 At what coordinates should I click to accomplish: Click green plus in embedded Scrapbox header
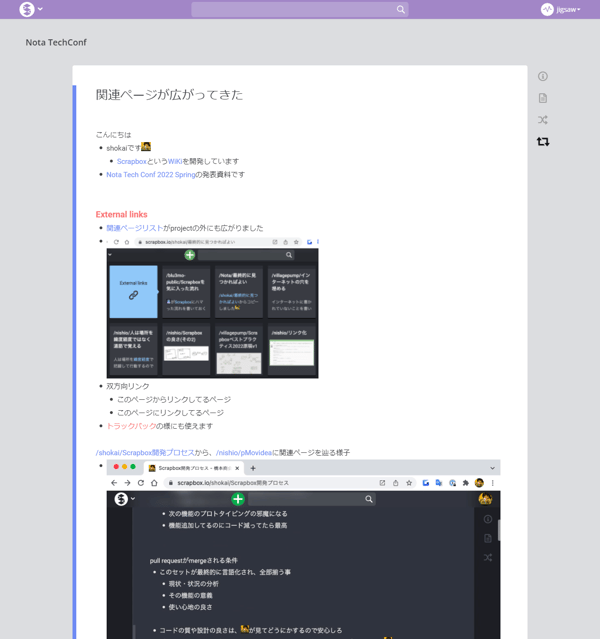238,499
